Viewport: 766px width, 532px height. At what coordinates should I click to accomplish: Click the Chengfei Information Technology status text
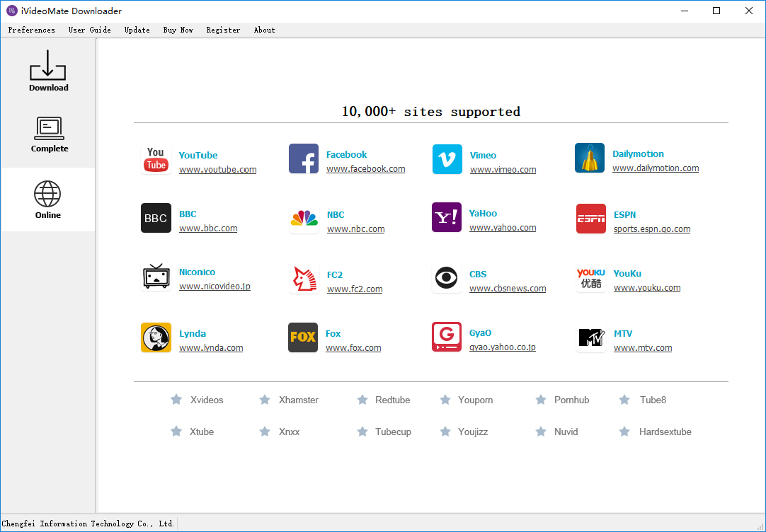point(88,524)
